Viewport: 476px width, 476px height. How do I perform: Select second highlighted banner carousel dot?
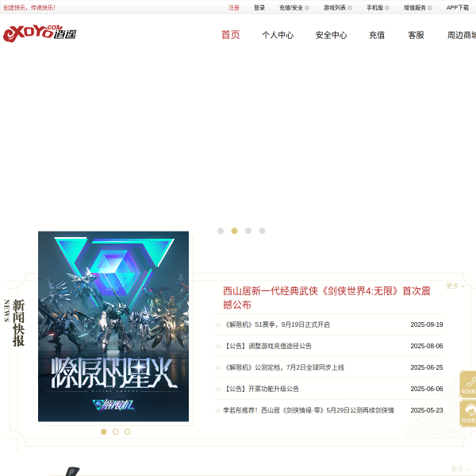click(234, 231)
